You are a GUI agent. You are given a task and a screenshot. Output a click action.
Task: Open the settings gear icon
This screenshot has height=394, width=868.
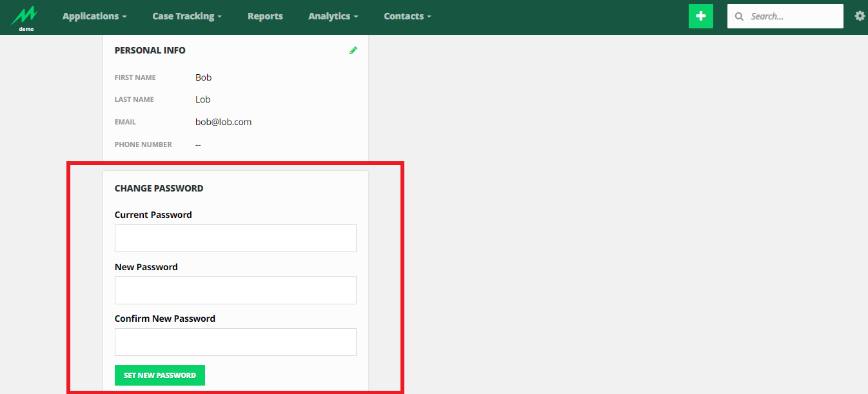(860, 16)
